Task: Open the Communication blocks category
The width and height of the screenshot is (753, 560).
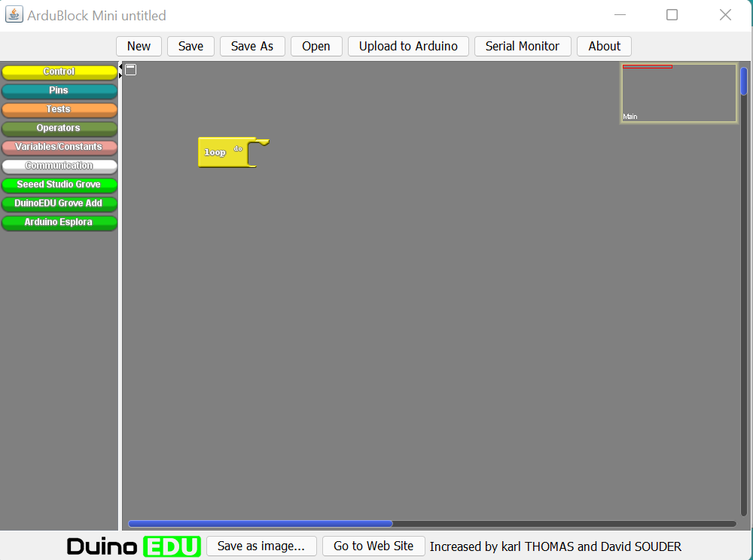Action: pyautogui.click(x=59, y=166)
